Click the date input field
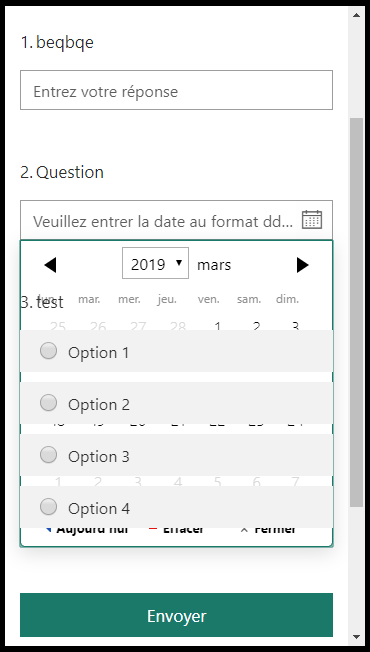The height and width of the screenshot is (652, 370). (176, 220)
